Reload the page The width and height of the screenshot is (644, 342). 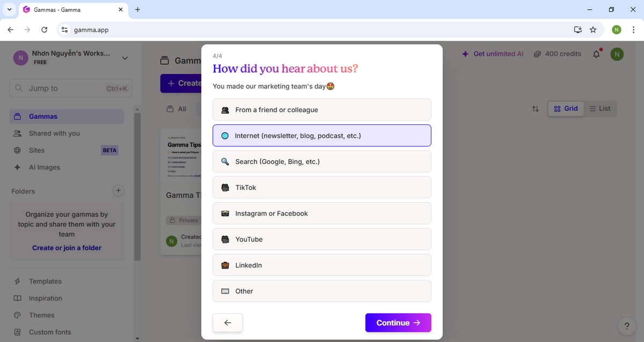click(x=44, y=30)
